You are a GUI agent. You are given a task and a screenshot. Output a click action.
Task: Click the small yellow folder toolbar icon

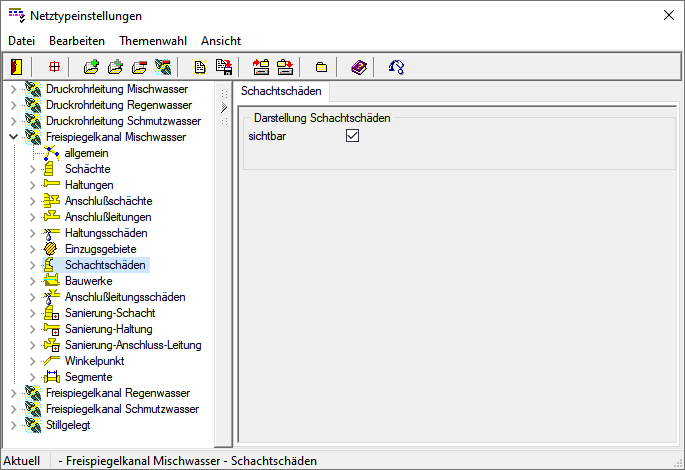coord(322,67)
